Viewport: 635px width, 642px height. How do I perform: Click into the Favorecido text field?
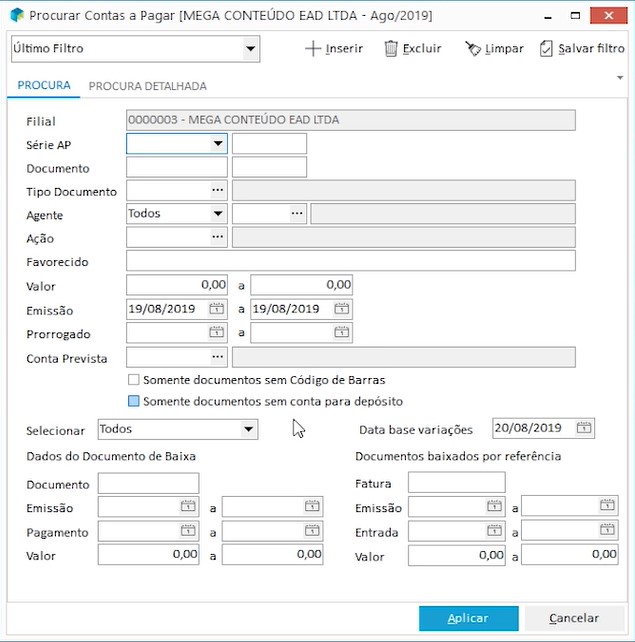click(x=350, y=261)
